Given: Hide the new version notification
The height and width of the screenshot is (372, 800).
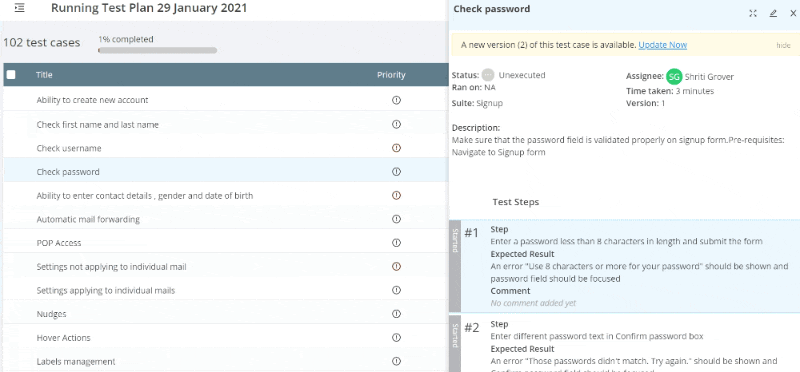Looking at the screenshot, I should coord(783,45).
